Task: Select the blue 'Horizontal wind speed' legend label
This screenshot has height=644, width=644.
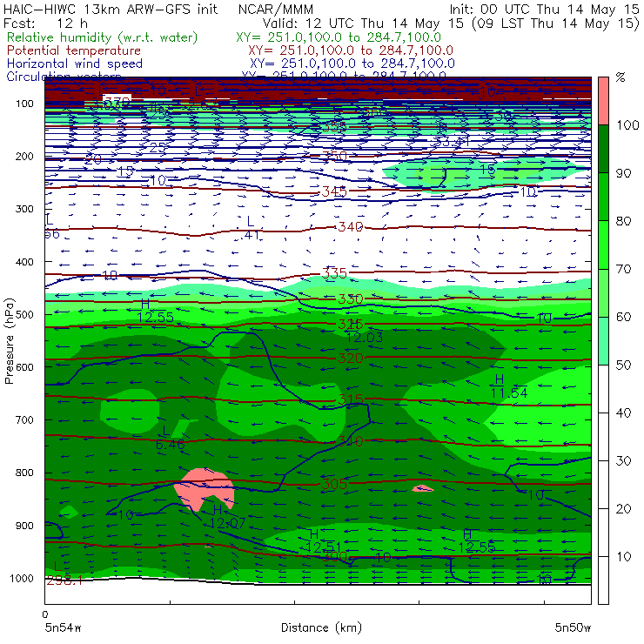Action: coord(75,64)
